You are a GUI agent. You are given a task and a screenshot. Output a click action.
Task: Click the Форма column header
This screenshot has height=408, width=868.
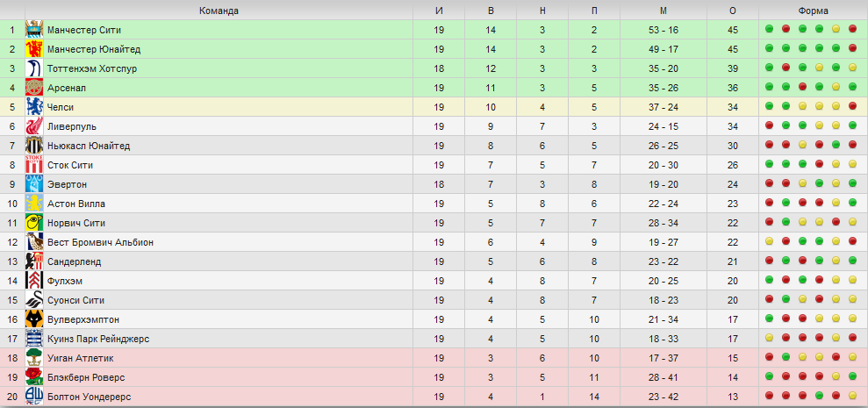(814, 11)
